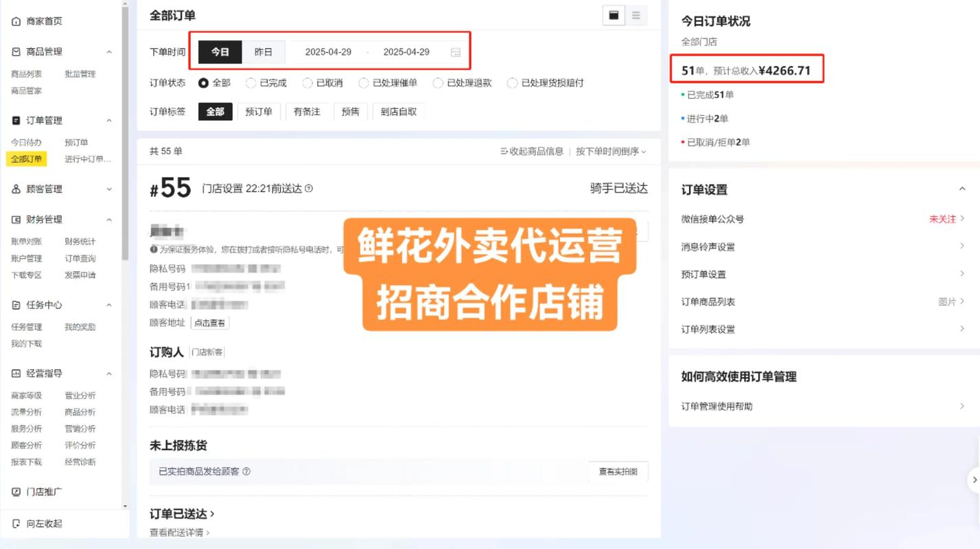The height and width of the screenshot is (549, 980).
Task: Open 查看配送详情 link
Action: pos(180,532)
